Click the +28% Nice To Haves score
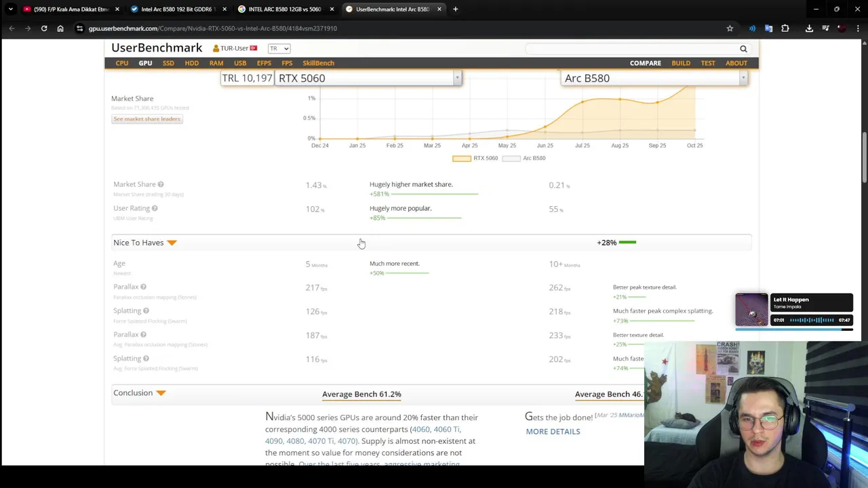Viewport: 868px width, 488px height. [x=607, y=243]
